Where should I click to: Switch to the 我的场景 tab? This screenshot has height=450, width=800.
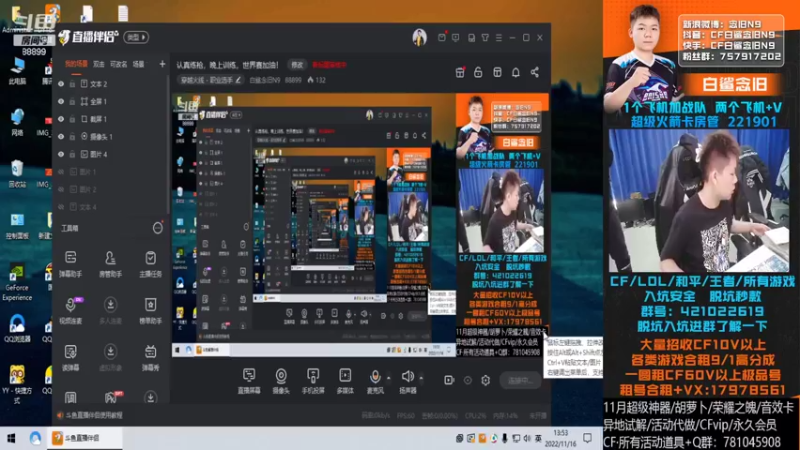76,64
